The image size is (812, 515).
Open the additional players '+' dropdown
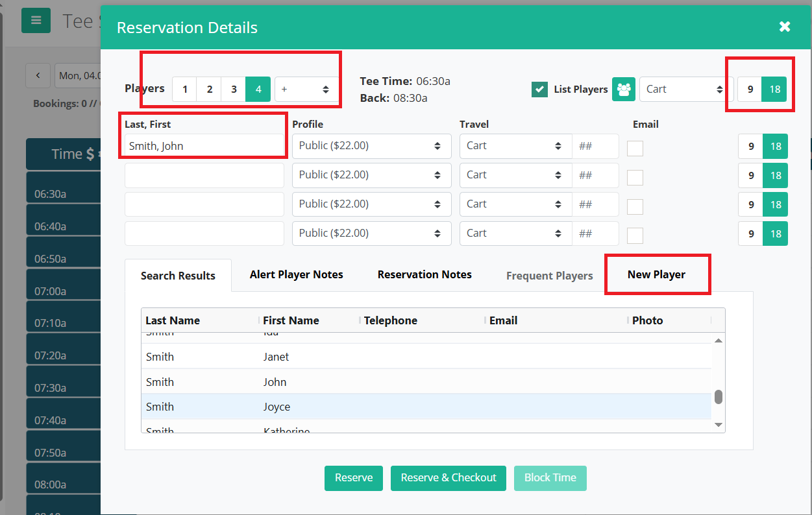(x=306, y=90)
